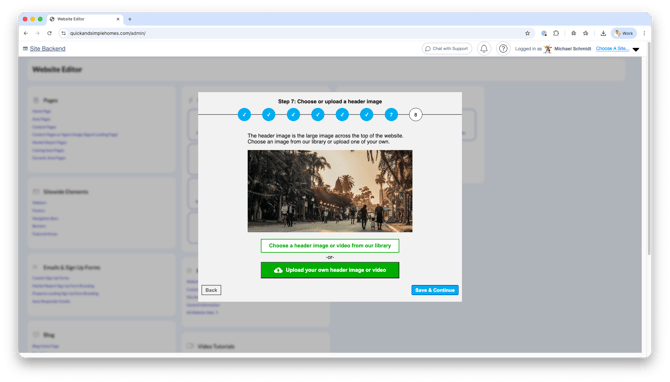Open the Choose A Site link
Image resolution: width=670 pixels, height=382 pixels.
612,49
